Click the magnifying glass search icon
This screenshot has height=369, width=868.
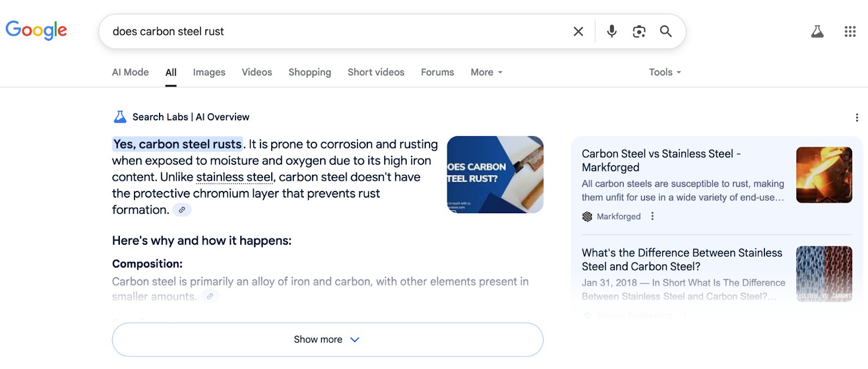pos(666,31)
